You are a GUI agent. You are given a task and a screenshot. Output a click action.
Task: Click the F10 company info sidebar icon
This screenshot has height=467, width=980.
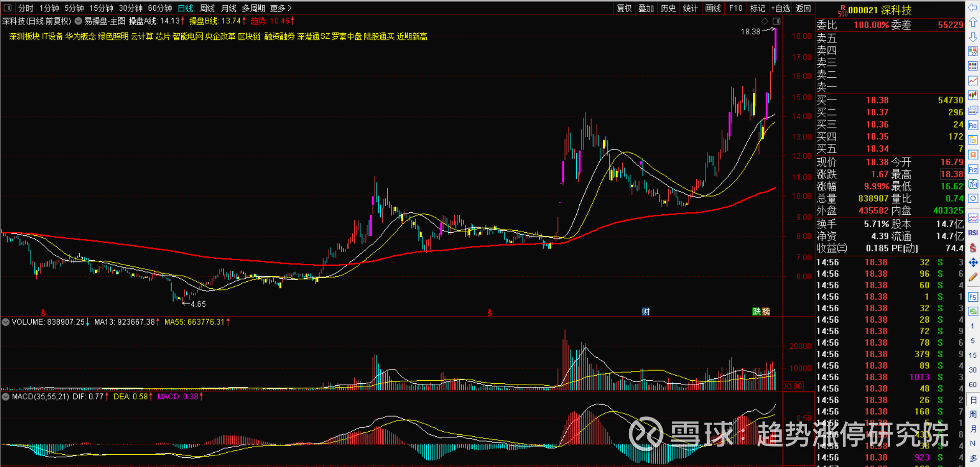click(973, 125)
